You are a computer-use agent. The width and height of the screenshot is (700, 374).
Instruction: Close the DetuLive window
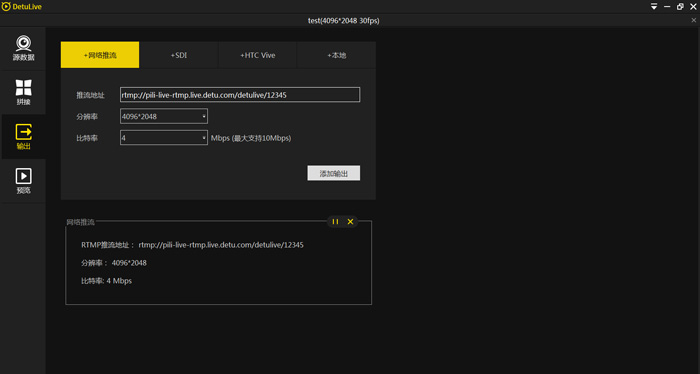click(693, 7)
